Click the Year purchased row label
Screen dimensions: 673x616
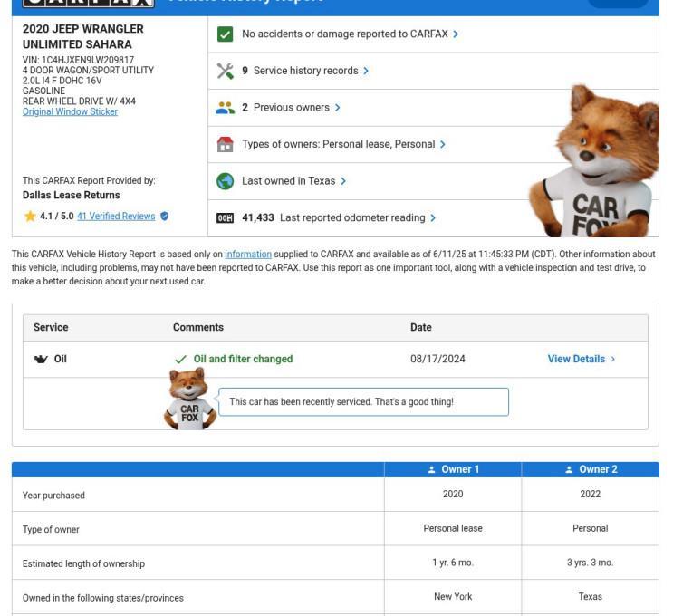click(x=53, y=496)
